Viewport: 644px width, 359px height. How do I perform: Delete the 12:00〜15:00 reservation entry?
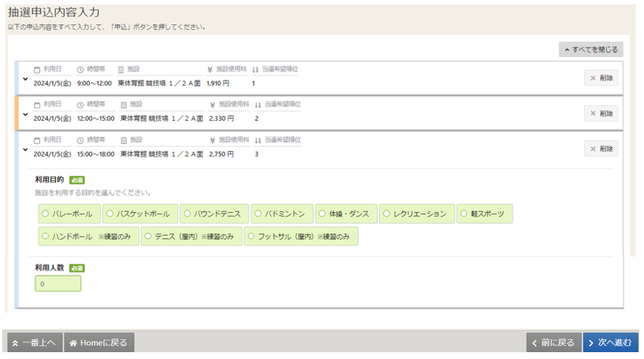click(x=601, y=113)
